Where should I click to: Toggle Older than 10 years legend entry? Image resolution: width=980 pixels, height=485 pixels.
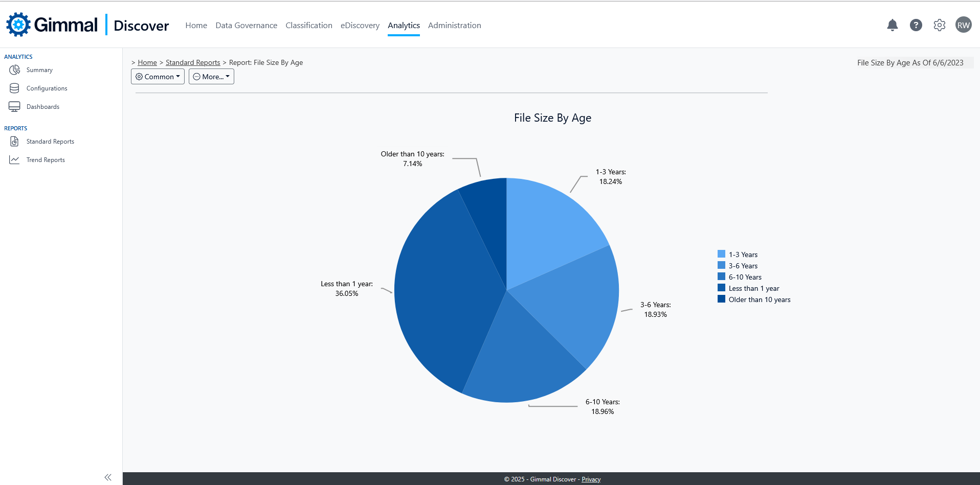coord(759,299)
